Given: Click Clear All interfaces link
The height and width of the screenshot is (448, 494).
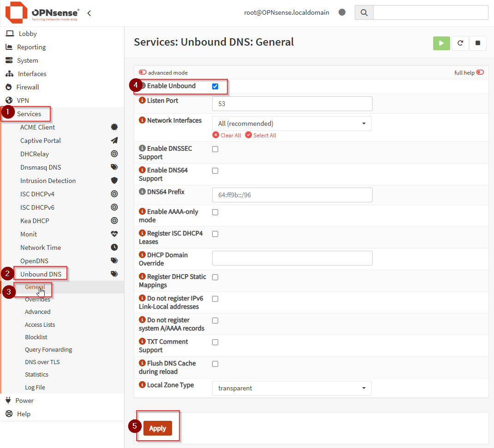Looking at the screenshot, I should point(227,135).
